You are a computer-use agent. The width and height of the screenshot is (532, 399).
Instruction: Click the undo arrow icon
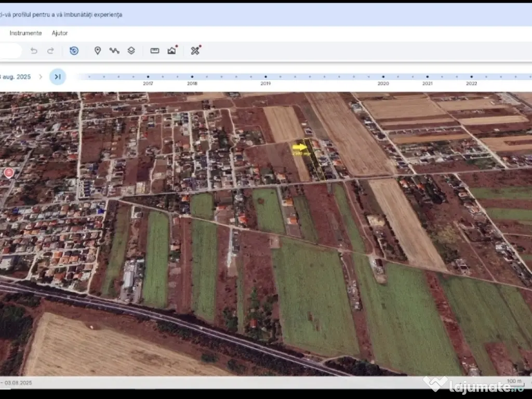coord(34,51)
